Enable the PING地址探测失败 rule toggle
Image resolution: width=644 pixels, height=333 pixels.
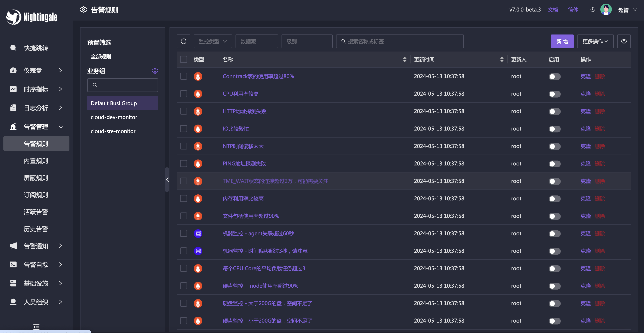[555, 164]
